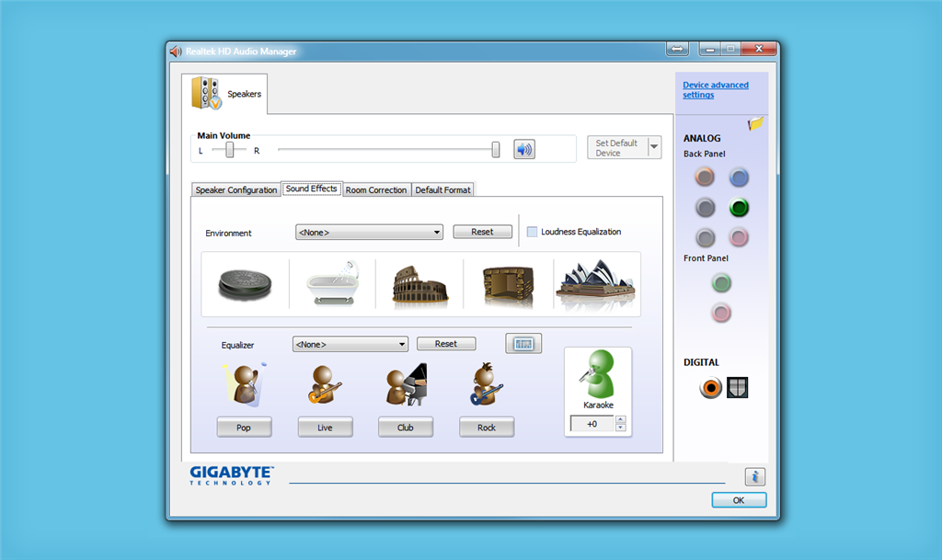Click the green Karaoke singer icon
Image resolution: width=942 pixels, height=560 pixels.
598,374
